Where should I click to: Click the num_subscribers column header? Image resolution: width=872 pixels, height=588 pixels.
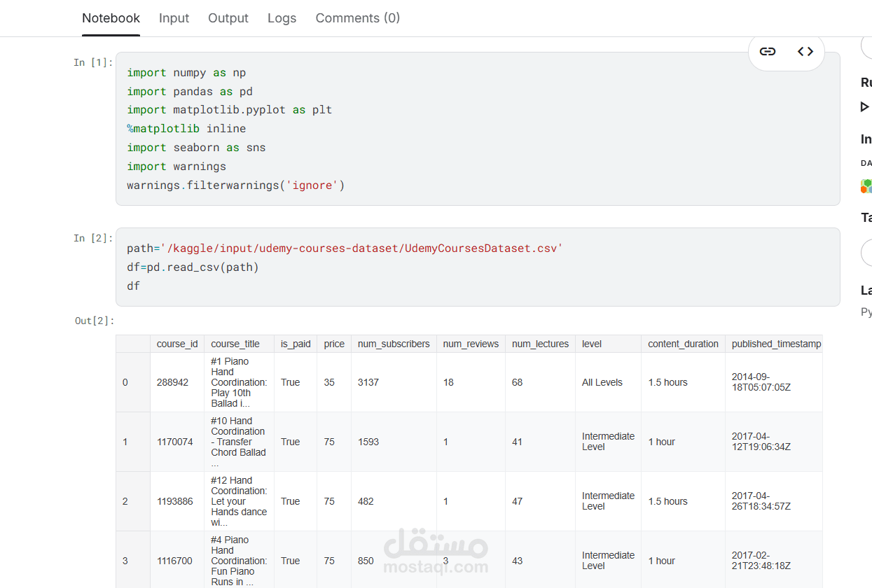[x=394, y=344]
